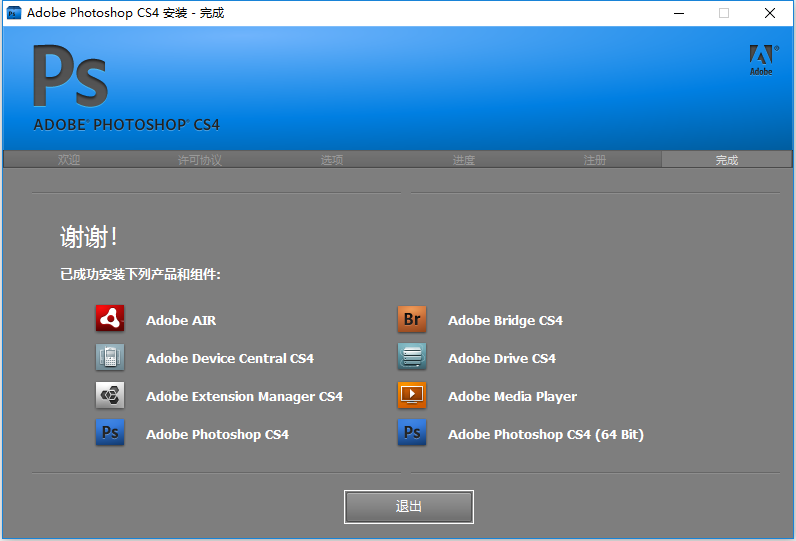Click the Photoshop CS4 (64 Bit) Ps icon
This screenshot has width=796, height=541.
point(412,432)
